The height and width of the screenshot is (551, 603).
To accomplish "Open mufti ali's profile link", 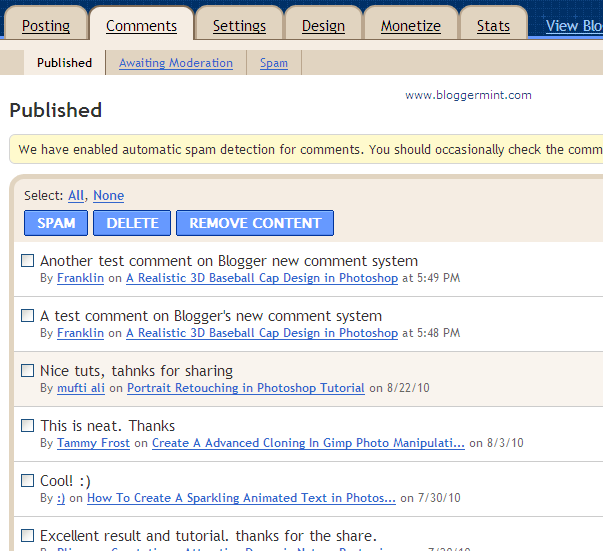I will (x=81, y=388).
